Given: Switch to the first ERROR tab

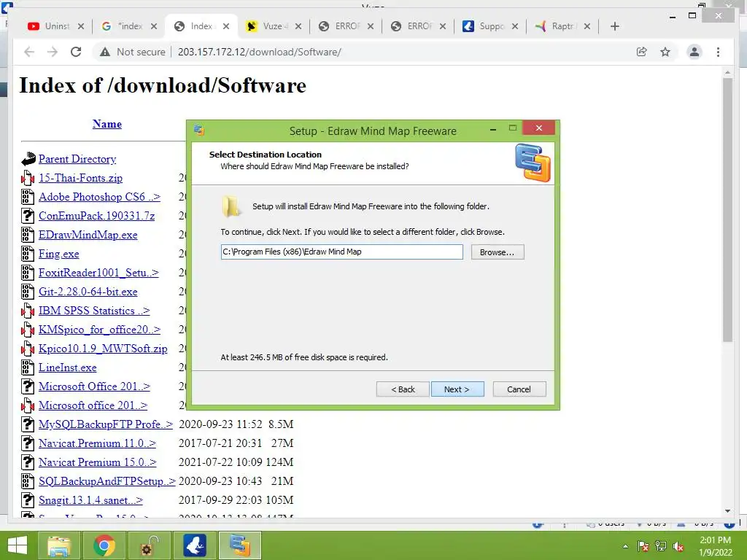Looking at the screenshot, I should click(346, 26).
